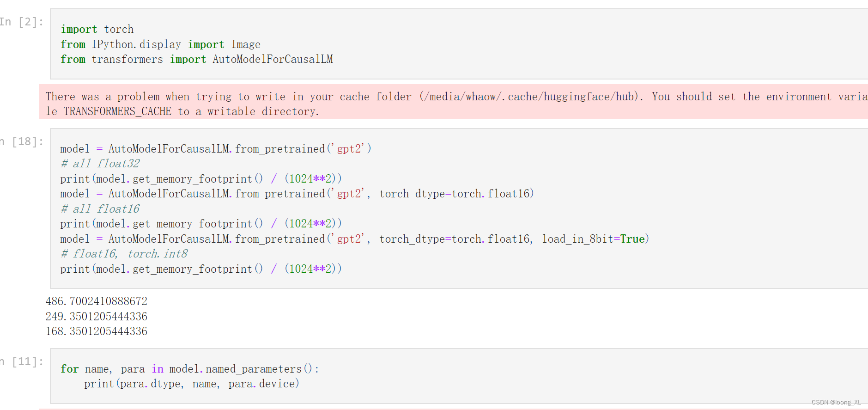Screen dimensions: 868x410
Task: Click the '# all float16' comment
Action: tap(100, 209)
